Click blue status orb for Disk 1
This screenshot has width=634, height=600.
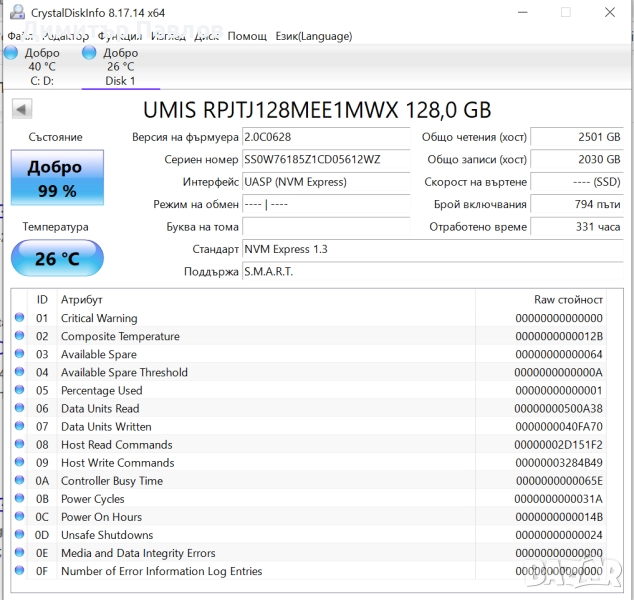pos(89,53)
